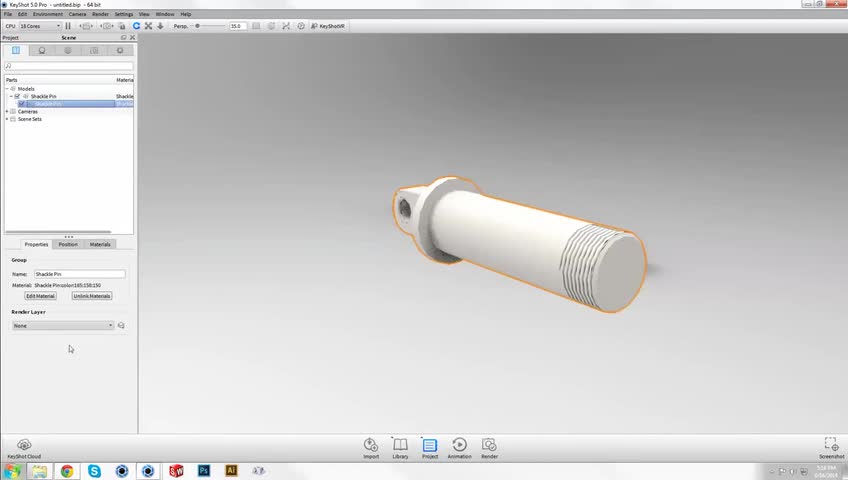
Task: Close the Project panel
Action: pyautogui.click(x=132, y=37)
